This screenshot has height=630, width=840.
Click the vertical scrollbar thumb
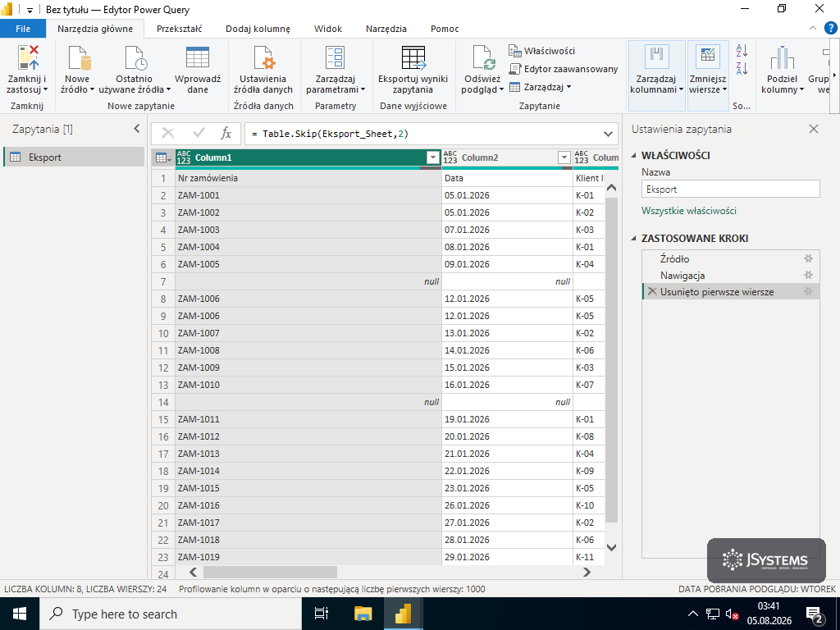(611, 360)
